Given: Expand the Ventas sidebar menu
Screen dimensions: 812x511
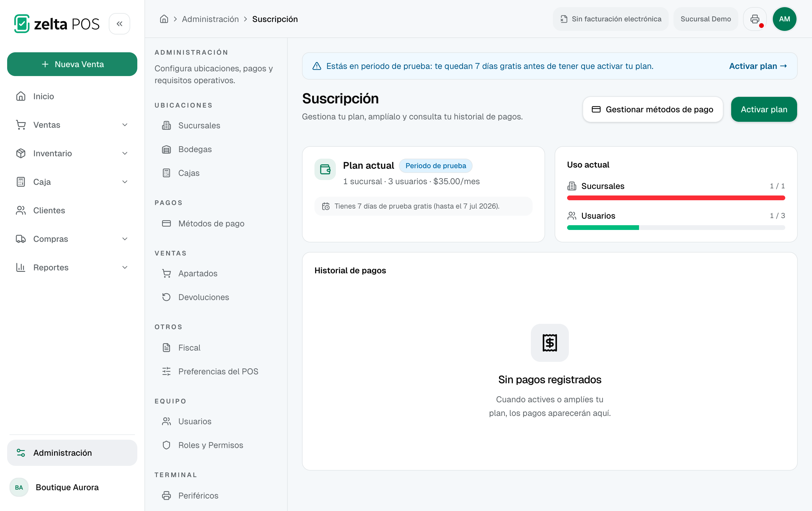Looking at the screenshot, I should pos(72,125).
